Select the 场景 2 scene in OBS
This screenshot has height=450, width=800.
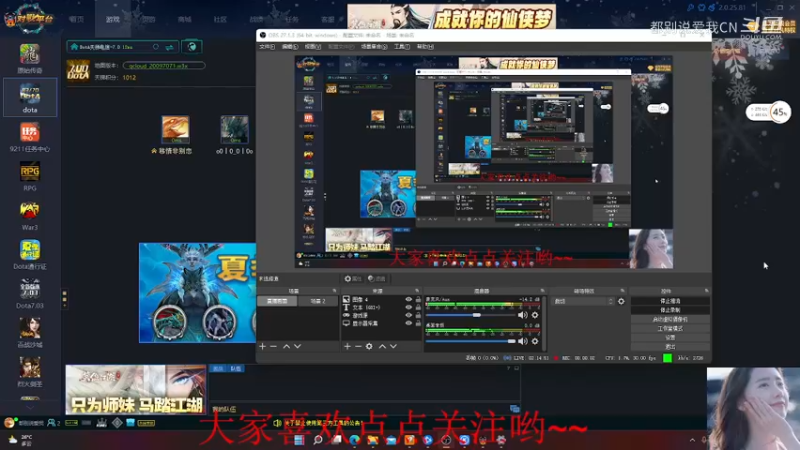[x=318, y=301]
